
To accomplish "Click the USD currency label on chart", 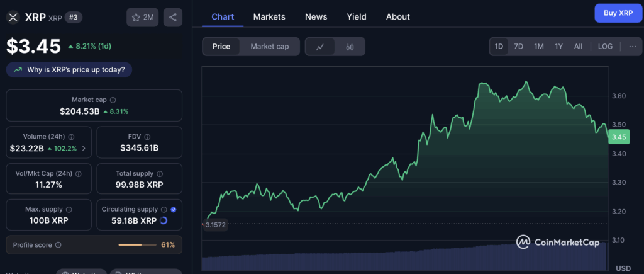I will pos(623,268).
